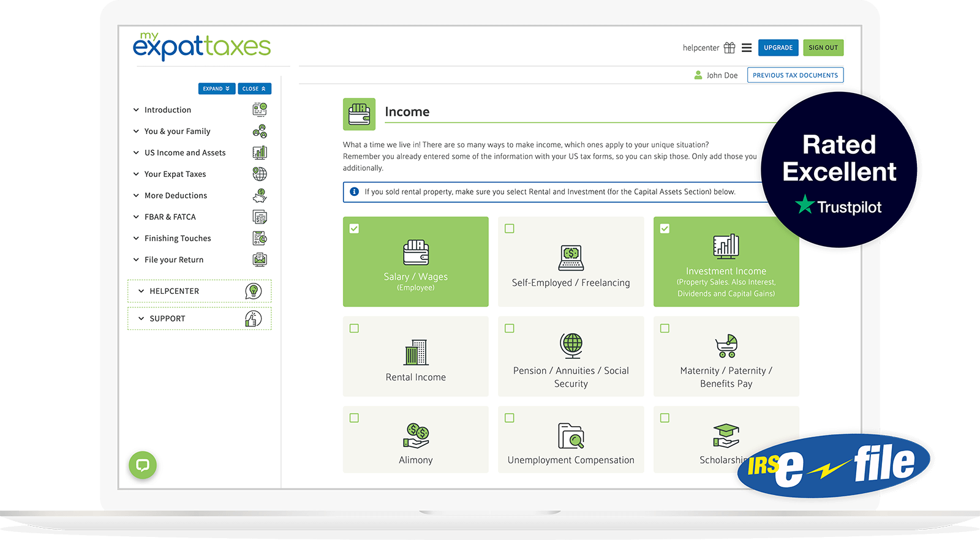Viewport: 980px width, 540px height.
Task: Click the Unemployment Compensation folder icon
Action: (x=571, y=435)
